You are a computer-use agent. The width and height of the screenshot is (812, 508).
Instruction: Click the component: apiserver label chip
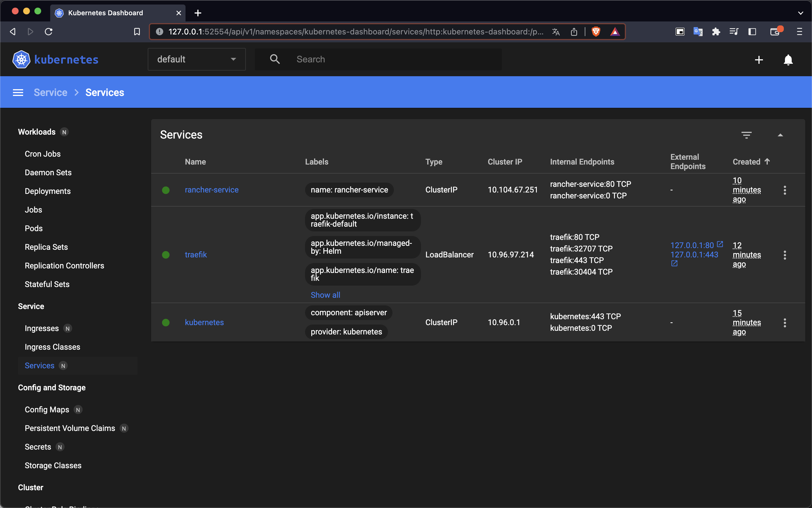pos(348,312)
